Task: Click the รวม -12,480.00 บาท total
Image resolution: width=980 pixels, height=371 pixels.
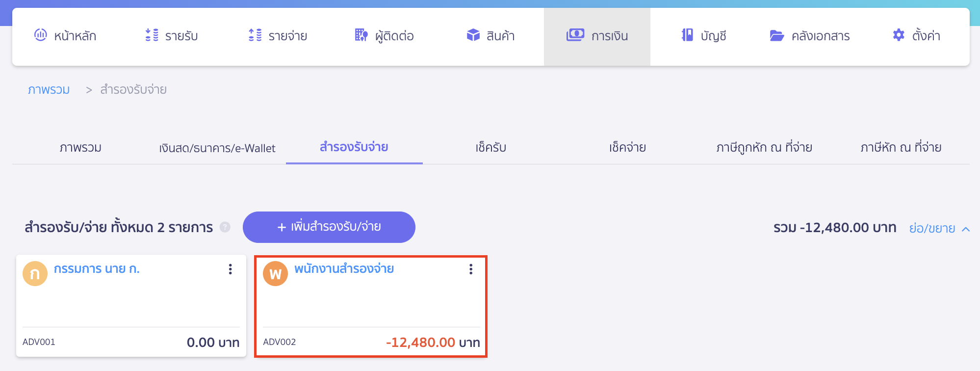Action: point(835,228)
